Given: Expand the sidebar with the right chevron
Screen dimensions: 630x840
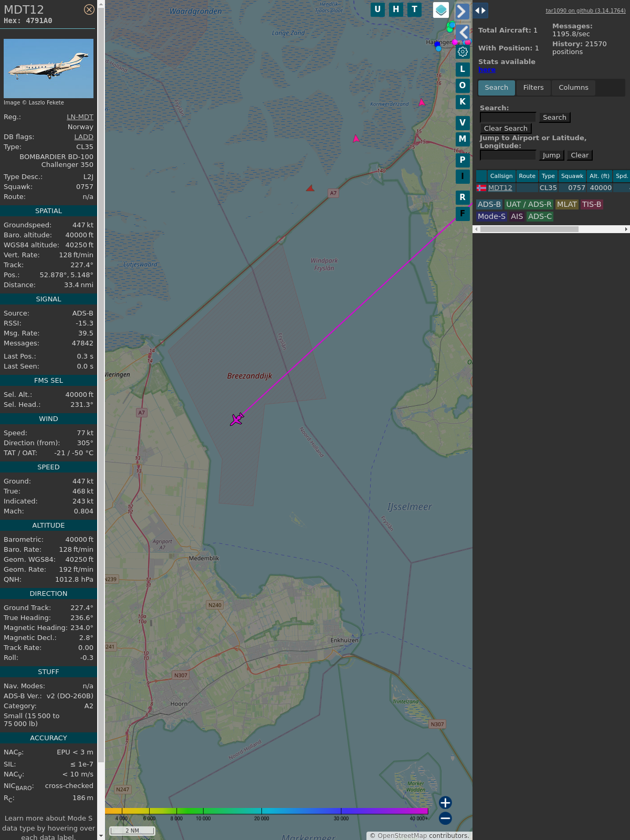Looking at the screenshot, I should pyautogui.click(x=462, y=11).
